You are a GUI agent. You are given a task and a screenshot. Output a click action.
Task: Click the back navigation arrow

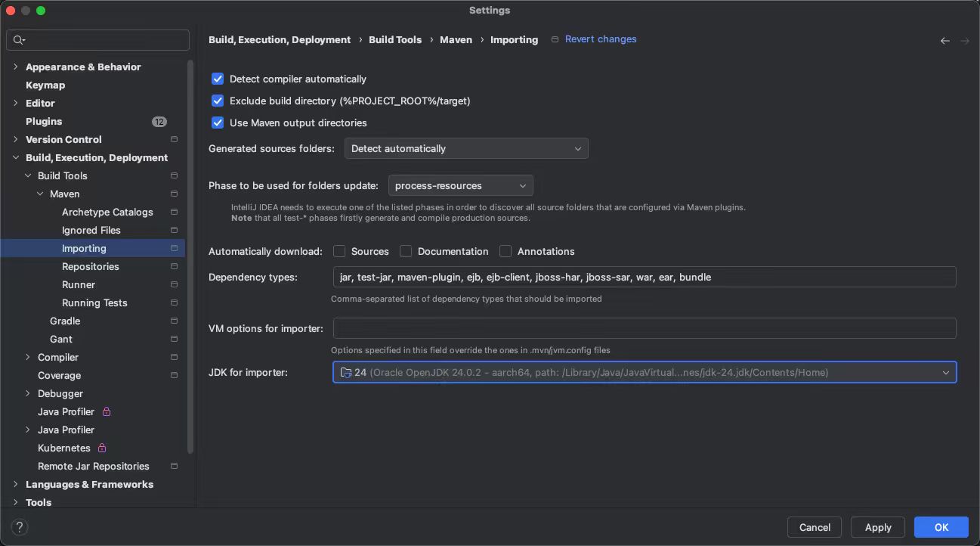(x=944, y=41)
